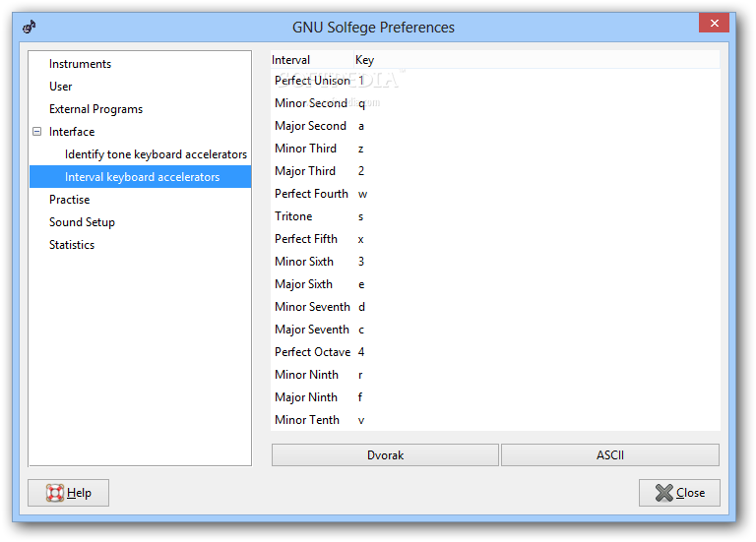This screenshot has width=756, height=542.
Task: Select the Major Second row
Action: click(x=496, y=126)
